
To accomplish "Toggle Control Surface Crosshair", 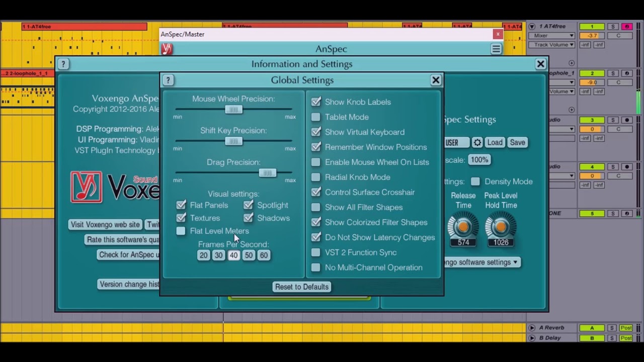I will [x=315, y=192].
